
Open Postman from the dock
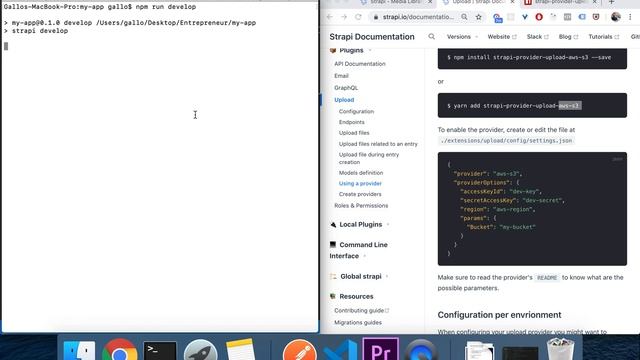300,350
